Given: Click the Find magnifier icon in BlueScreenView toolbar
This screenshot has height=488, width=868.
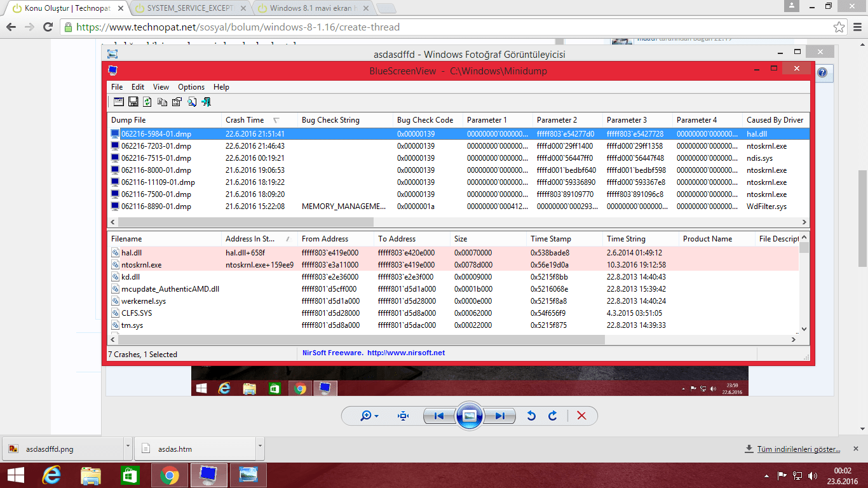Looking at the screenshot, I should point(191,102).
